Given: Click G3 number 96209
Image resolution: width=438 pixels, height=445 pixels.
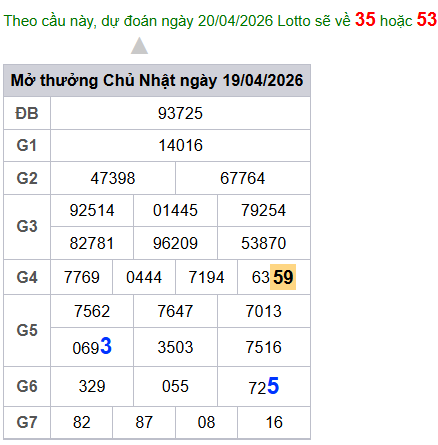Looking at the screenshot, I should point(175,243).
